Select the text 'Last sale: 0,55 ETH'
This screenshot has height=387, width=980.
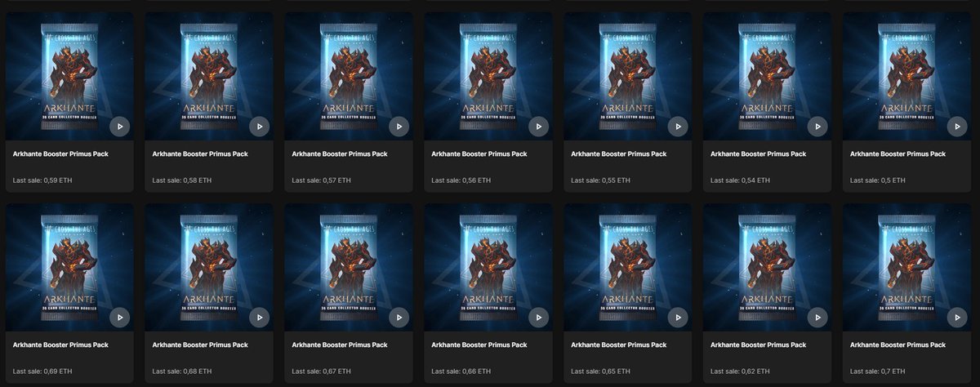tap(602, 180)
